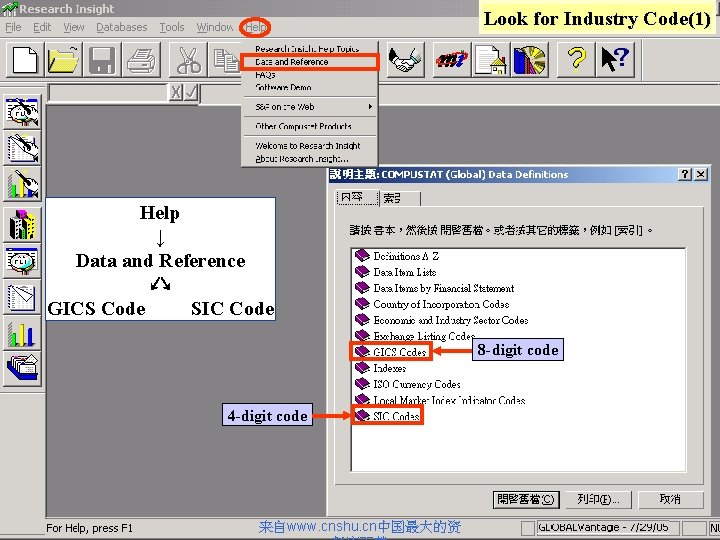
Task: Open Data Items by Financial Statement book
Action: coord(434,288)
